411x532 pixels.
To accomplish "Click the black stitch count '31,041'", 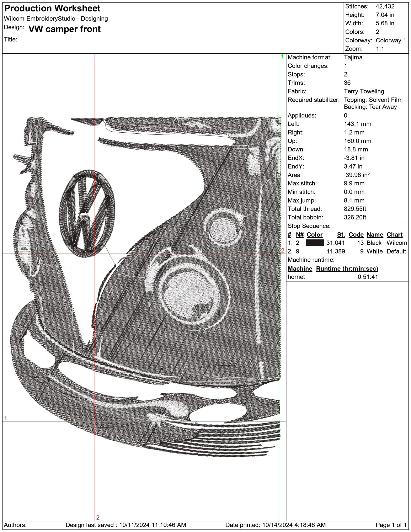I will click(336, 243).
